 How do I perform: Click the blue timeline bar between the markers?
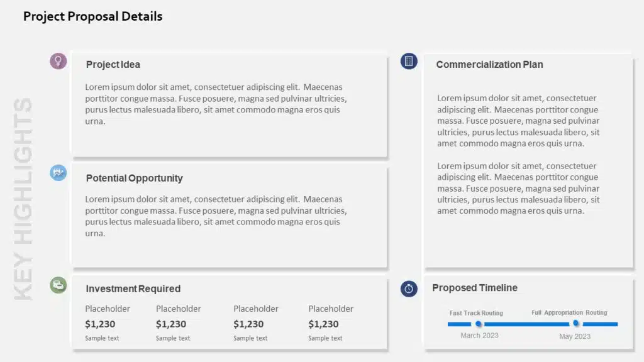tap(527, 324)
